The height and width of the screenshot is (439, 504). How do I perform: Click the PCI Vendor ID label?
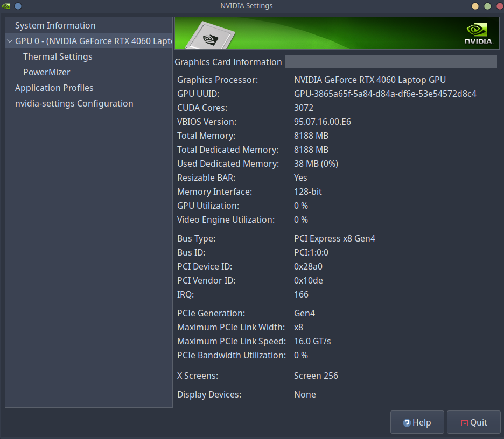(x=206, y=280)
